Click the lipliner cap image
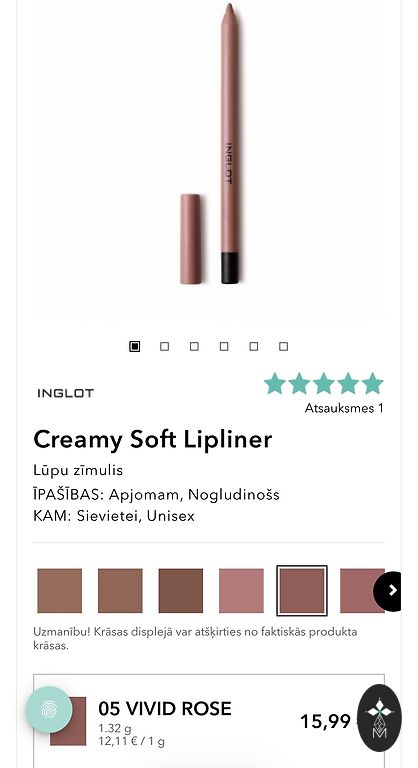 pos(191,239)
